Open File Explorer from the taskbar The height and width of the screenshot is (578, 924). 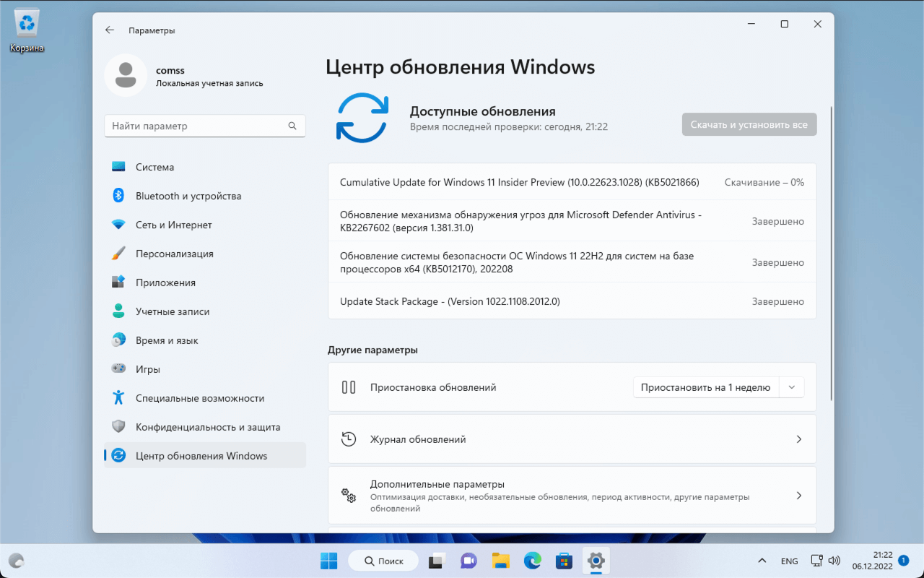click(x=500, y=561)
